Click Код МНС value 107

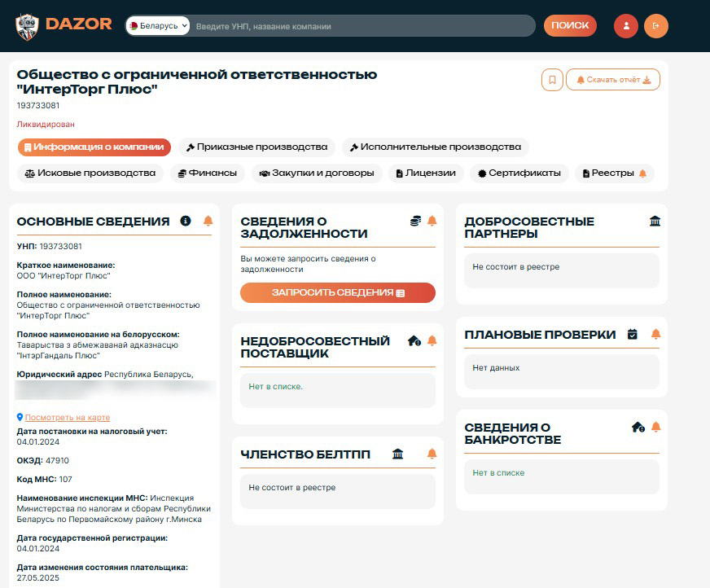[x=66, y=480]
